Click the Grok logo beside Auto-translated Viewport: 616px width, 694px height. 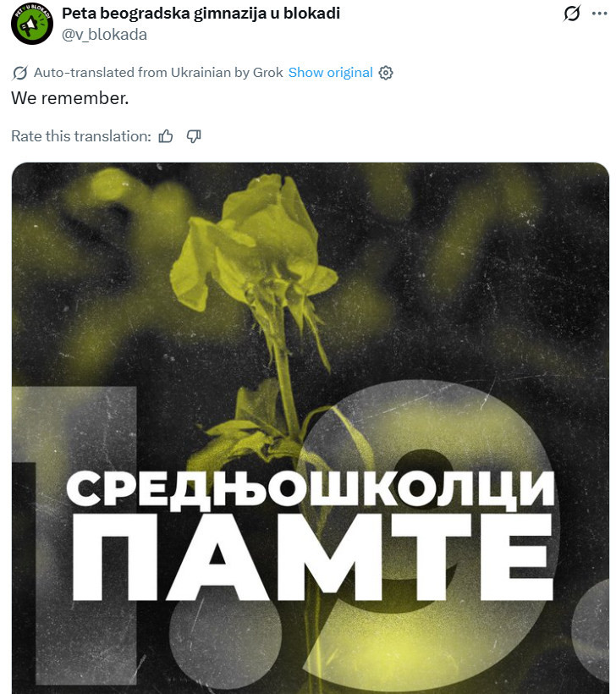(x=20, y=73)
